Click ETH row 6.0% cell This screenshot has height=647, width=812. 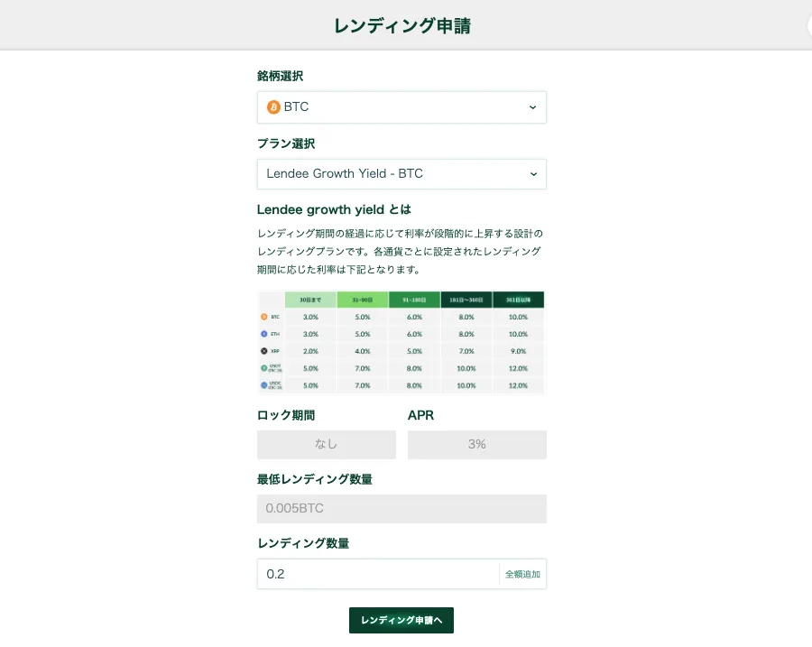(414, 334)
